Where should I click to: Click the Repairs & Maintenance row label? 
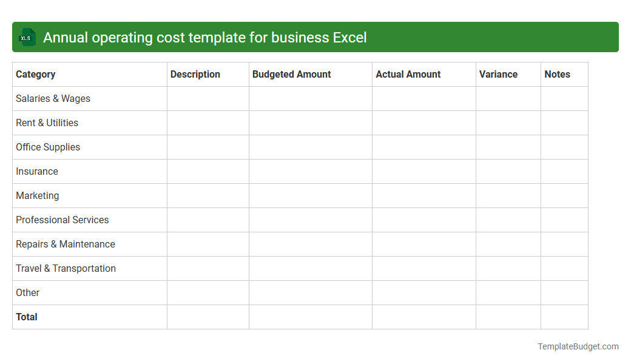pyautogui.click(x=66, y=244)
